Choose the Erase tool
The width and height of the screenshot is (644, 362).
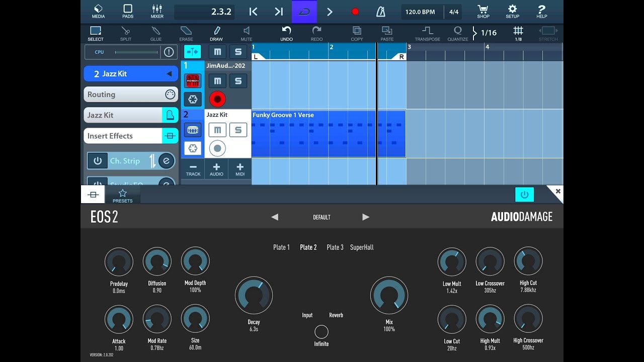(x=186, y=34)
